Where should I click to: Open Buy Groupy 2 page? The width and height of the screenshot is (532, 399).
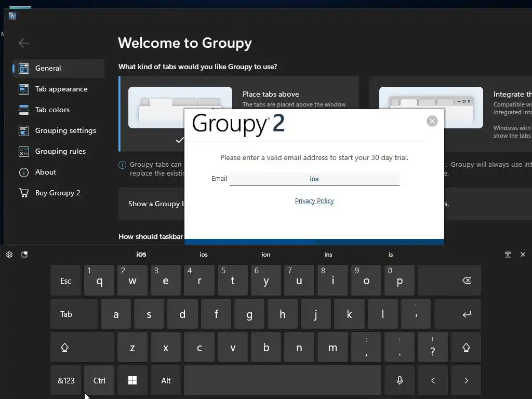pos(58,193)
